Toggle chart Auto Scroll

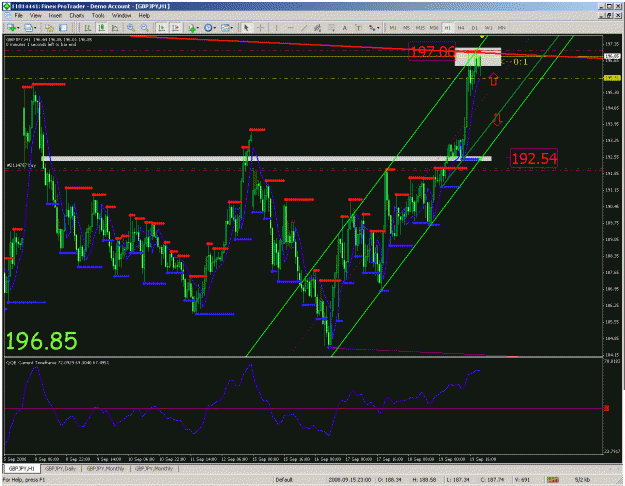(x=161, y=28)
